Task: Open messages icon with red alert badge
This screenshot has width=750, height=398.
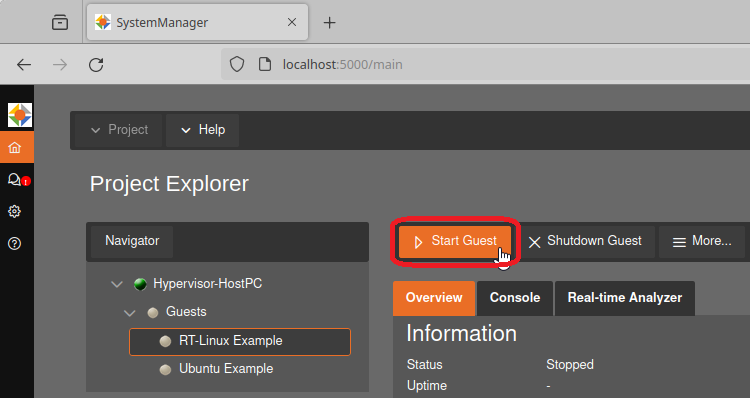Action: pyautogui.click(x=18, y=180)
